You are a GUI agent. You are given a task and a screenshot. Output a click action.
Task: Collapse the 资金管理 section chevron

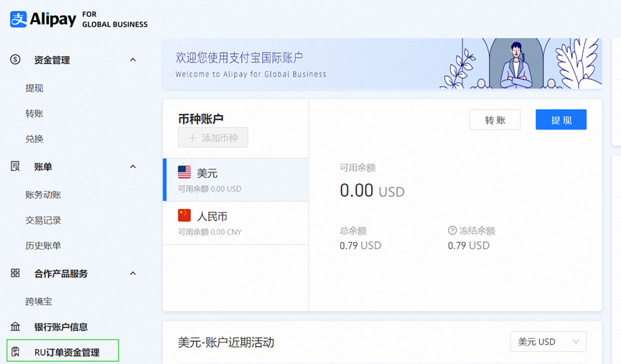click(x=133, y=60)
